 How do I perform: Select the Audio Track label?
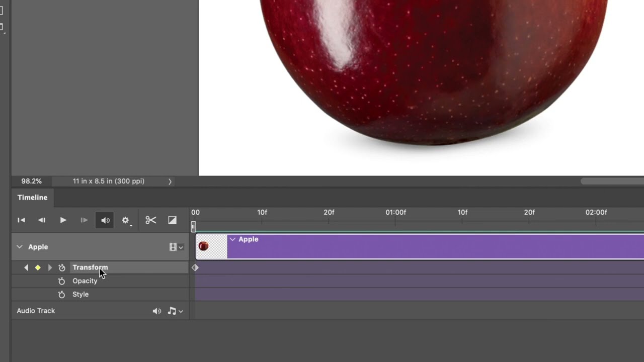pos(36,311)
